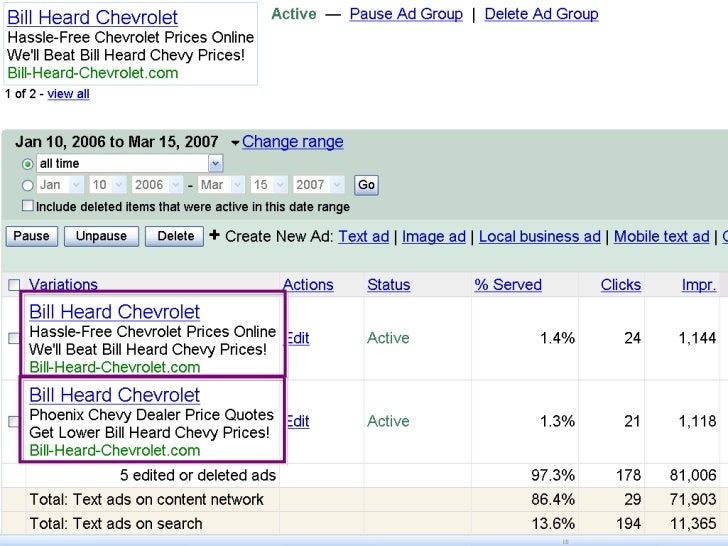Select the 'all time' radio button
This screenshot has width=728, height=546.
27,164
